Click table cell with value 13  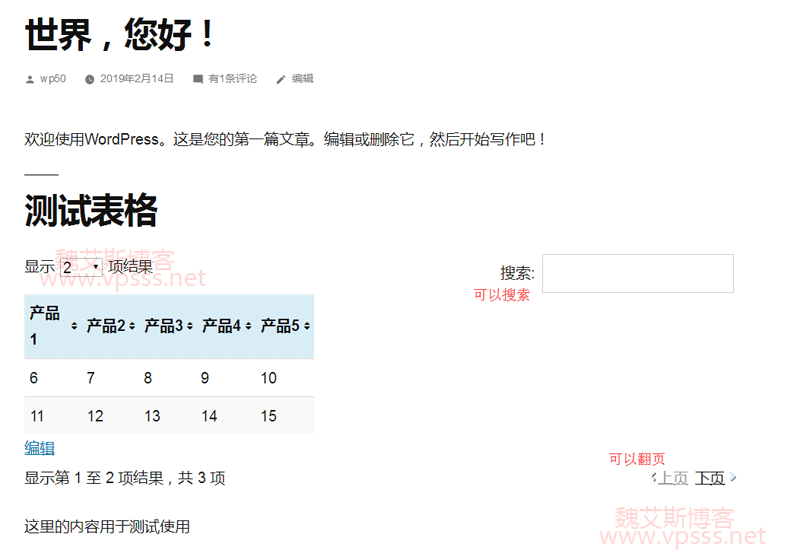pyautogui.click(x=152, y=416)
